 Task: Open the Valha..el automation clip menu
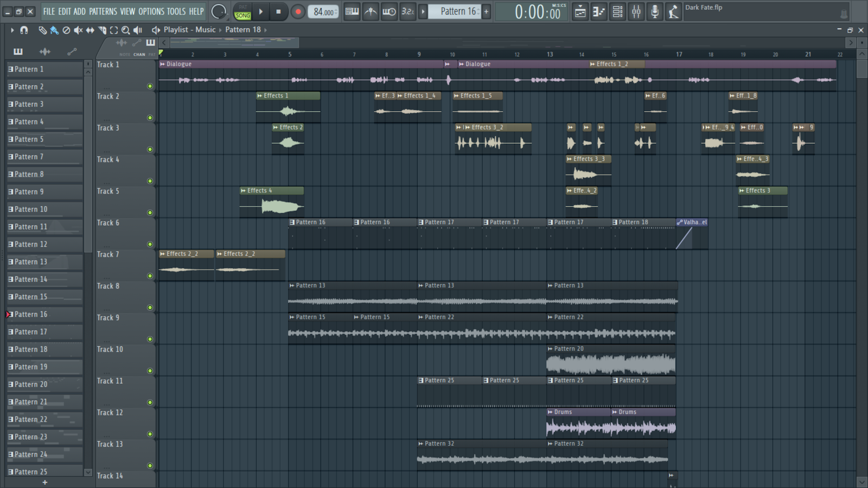coord(680,222)
